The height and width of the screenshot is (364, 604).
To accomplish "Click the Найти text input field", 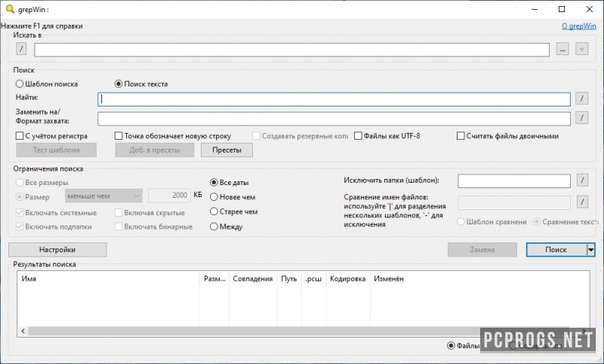I will point(334,99).
